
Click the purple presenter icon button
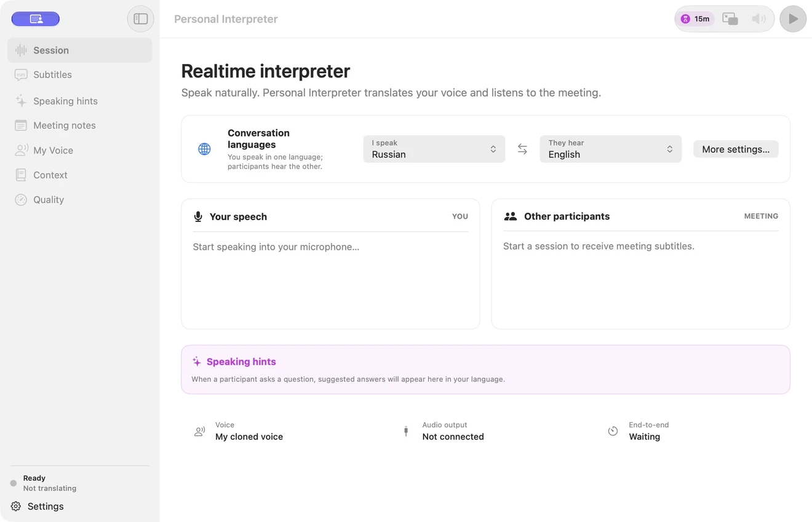click(x=36, y=19)
